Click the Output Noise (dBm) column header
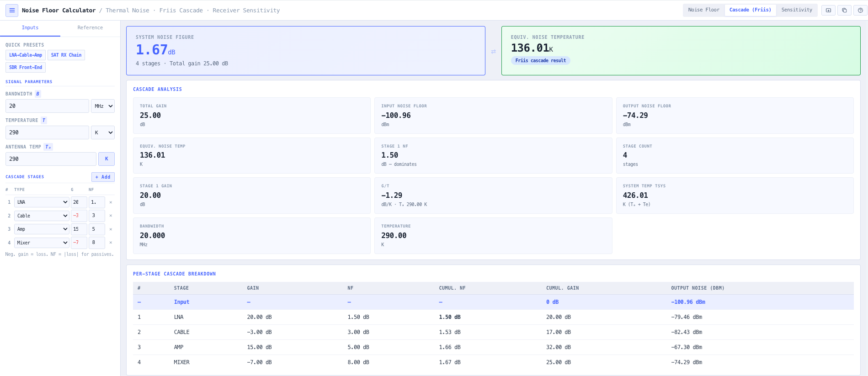 pyautogui.click(x=698, y=288)
